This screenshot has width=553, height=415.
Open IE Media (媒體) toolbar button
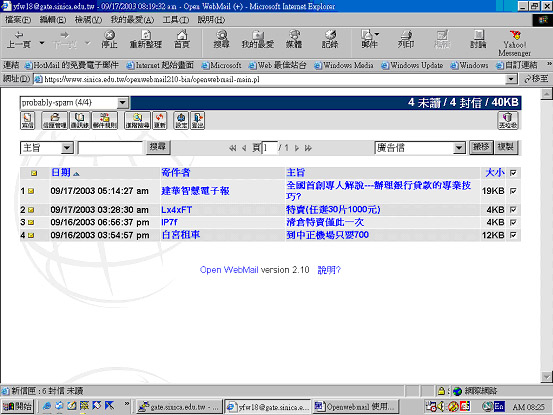294,40
